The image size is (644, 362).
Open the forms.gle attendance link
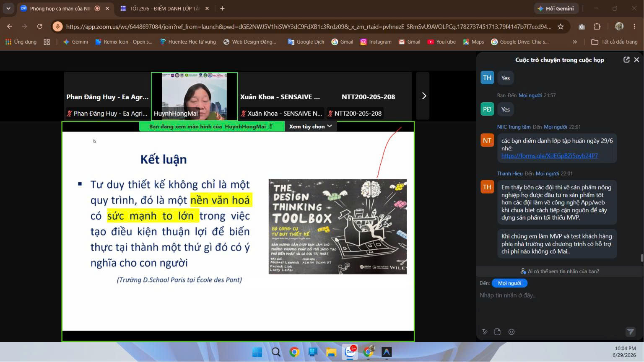tap(549, 156)
